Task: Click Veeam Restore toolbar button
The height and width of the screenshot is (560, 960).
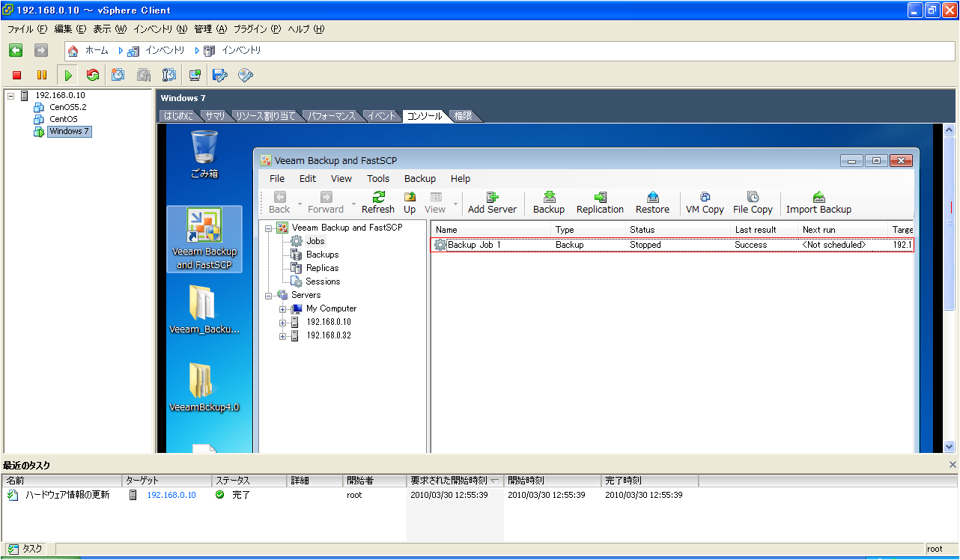Action: [652, 202]
